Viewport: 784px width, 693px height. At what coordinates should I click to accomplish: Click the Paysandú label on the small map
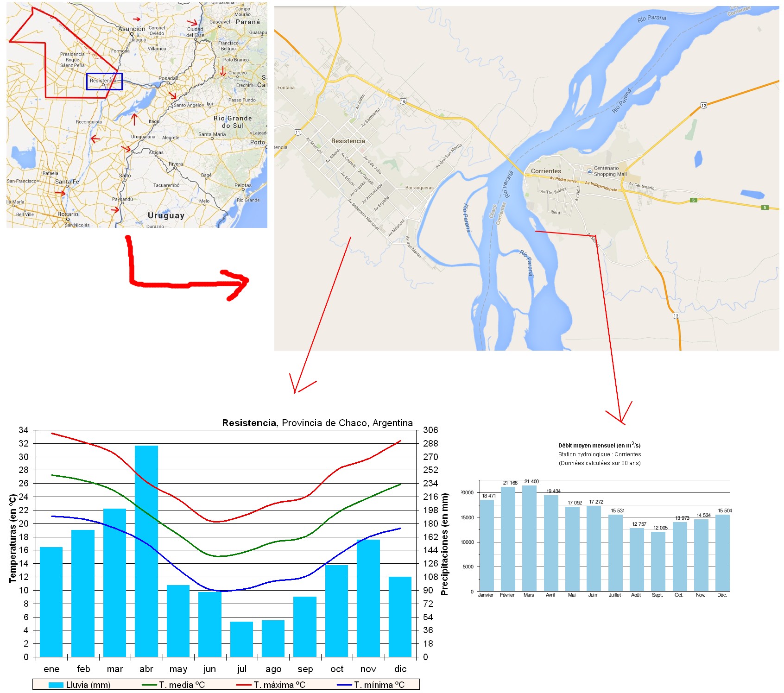122,199
